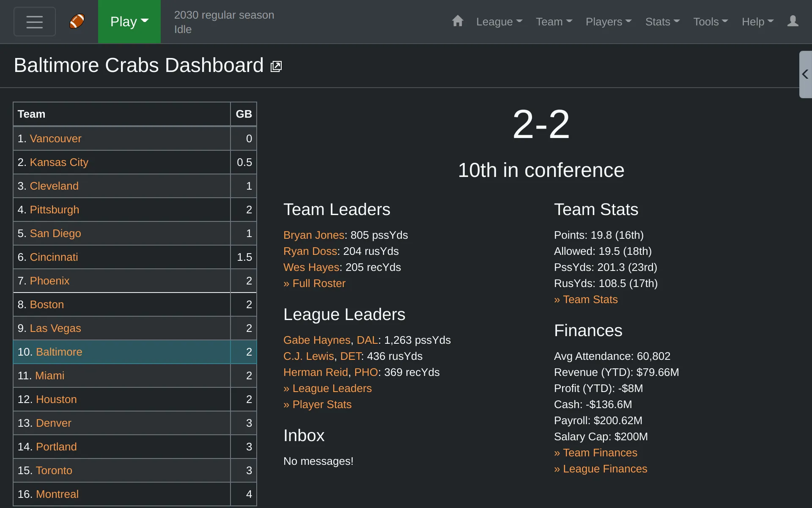Click the football/home icon in navbar
This screenshot has height=508, width=812.
pos(77,22)
